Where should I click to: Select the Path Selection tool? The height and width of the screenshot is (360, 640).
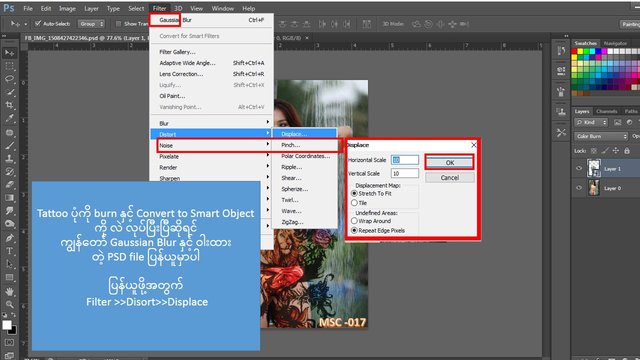pos(9,264)
